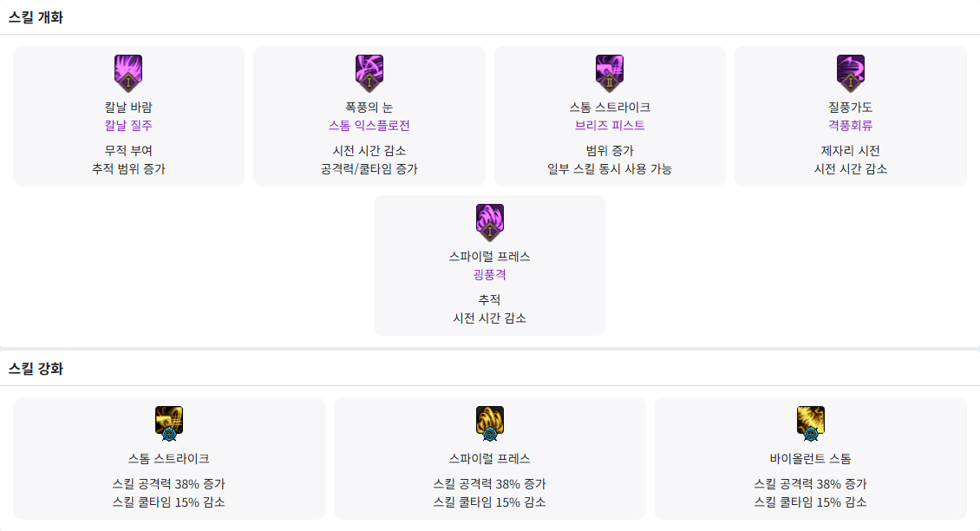Click the 질풍가도 skill name label
This screenshot has height=531, width=980.
(851, 108)
